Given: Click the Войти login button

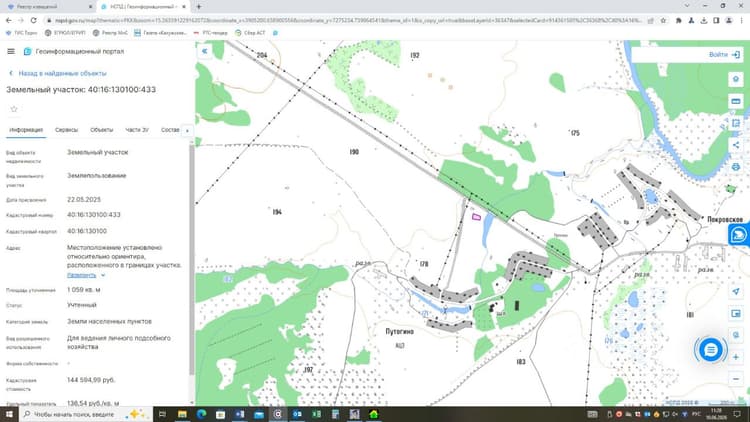Looking at the screenshot, I should 724,55.
